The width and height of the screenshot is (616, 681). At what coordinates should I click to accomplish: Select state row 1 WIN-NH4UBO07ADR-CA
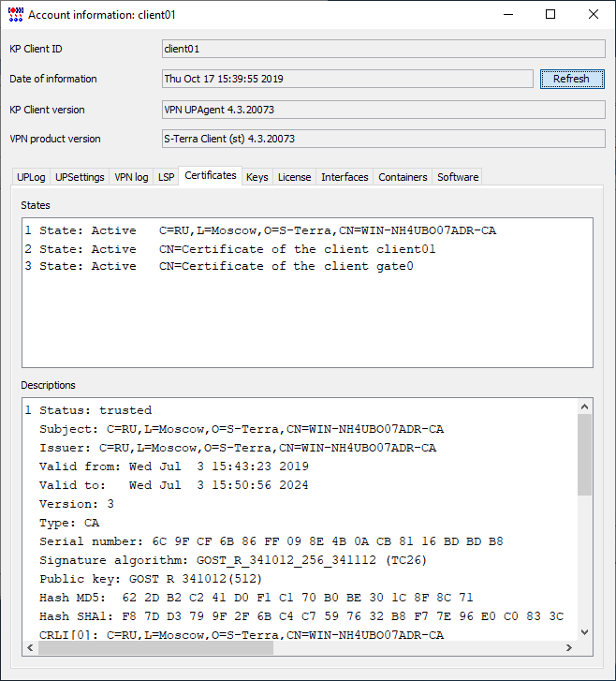click(x=260, y=230)
